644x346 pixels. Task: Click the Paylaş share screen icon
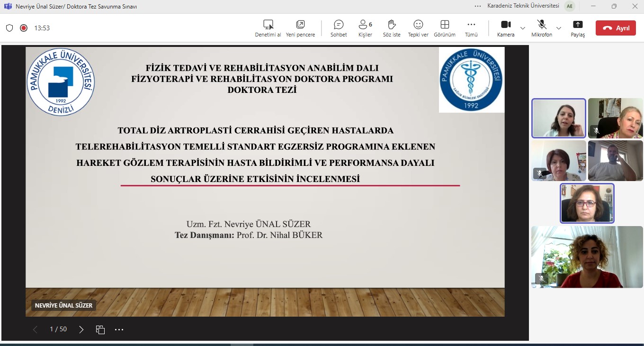pyautogui.click(x=578, y=24)
